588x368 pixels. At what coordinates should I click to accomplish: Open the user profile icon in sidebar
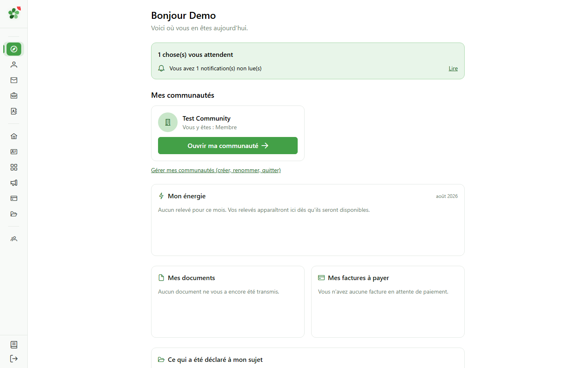pos(14,65)
